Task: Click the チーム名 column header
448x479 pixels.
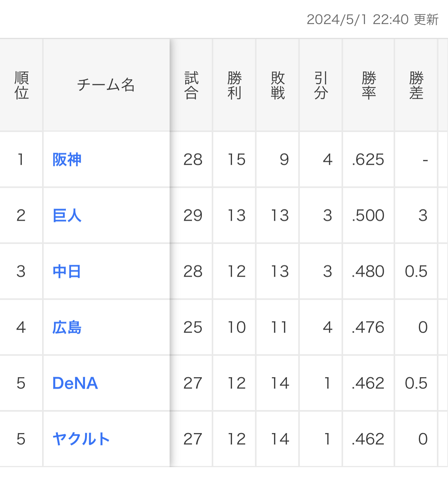Action: pyautogui.click(x=106, y=85)
